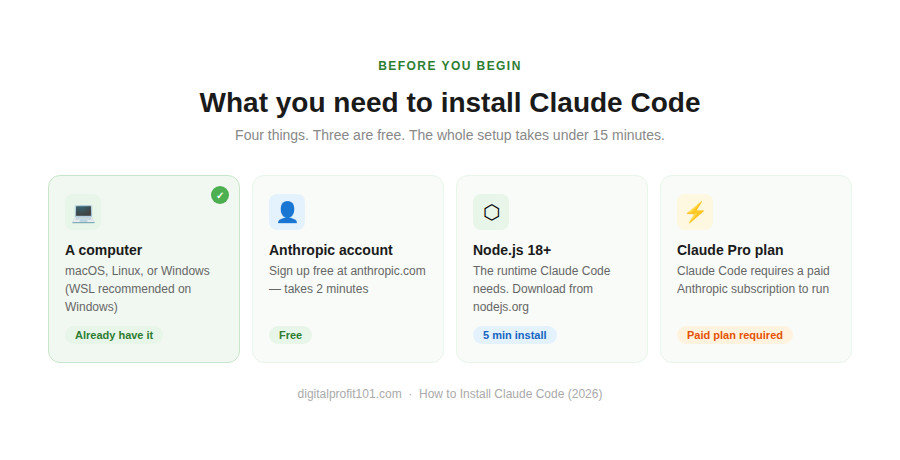This screenshot has width=900, height=460.
Task: Click the digitalprofit101.com footer link
Action: (x=349, y=394)
